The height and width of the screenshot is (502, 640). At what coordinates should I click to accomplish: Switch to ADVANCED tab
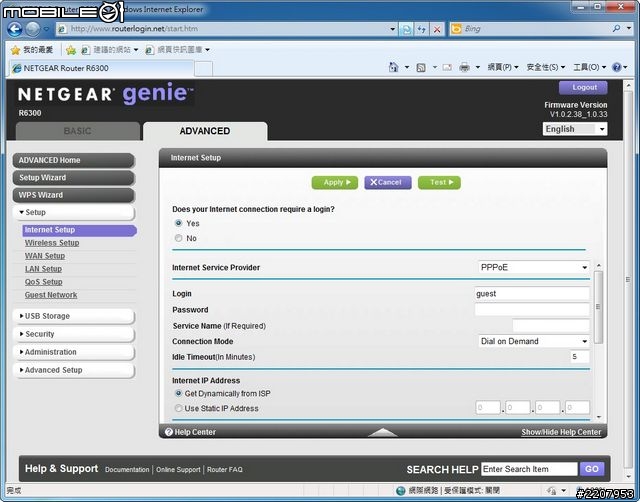tap(205, 131)
